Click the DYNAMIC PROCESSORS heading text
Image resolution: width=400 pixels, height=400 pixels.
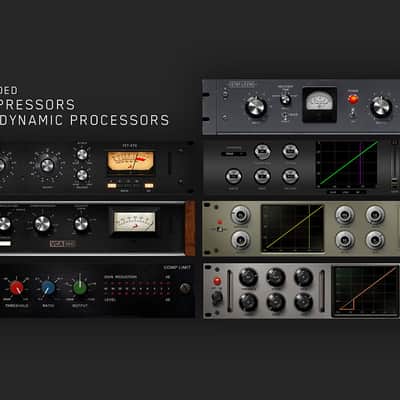coord(84,121)
